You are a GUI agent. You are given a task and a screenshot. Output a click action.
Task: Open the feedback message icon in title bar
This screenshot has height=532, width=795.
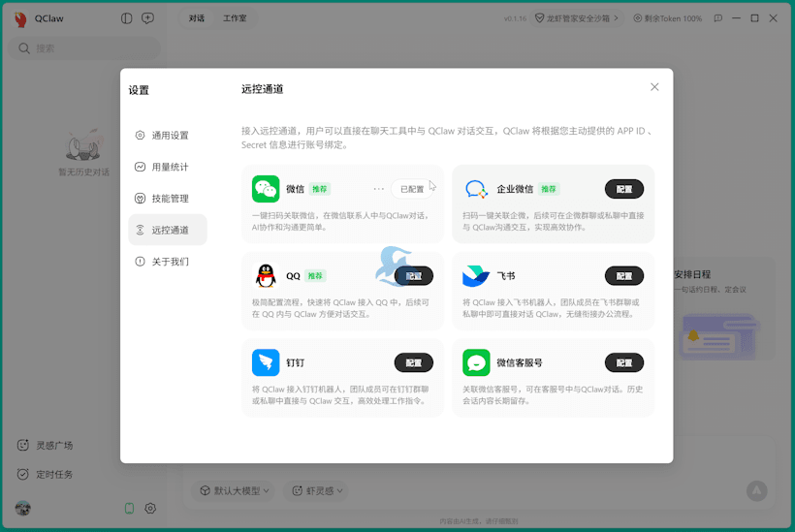point(718,18)
